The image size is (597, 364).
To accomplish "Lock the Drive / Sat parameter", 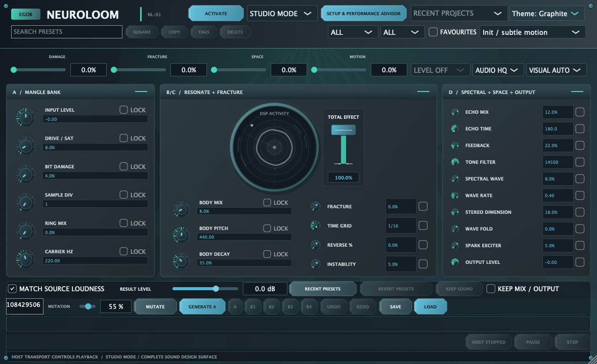I will click(123, 138).
